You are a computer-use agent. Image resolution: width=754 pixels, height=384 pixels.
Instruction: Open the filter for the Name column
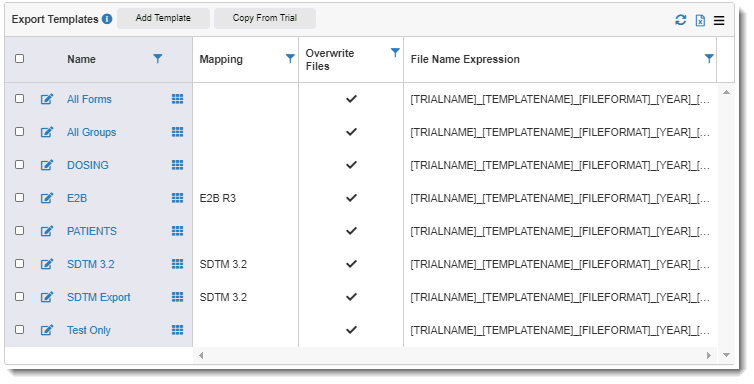coord(158,59)
